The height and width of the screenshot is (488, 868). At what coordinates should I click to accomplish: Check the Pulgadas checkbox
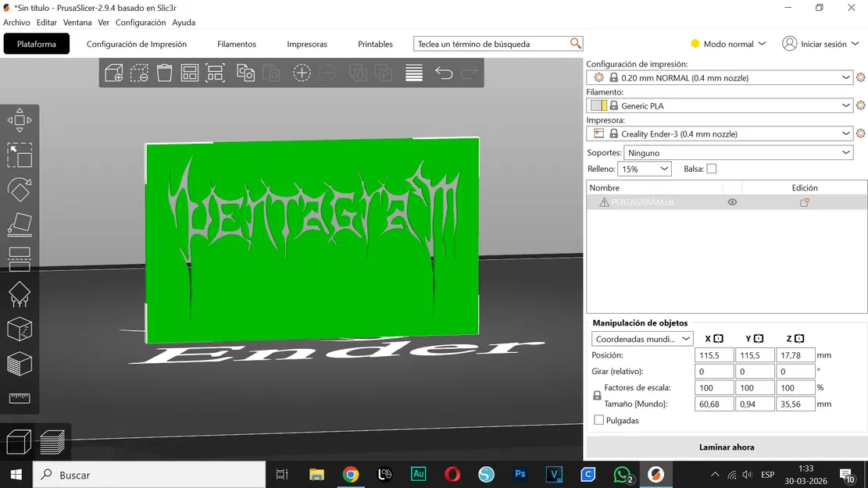(x=598, y=420)
